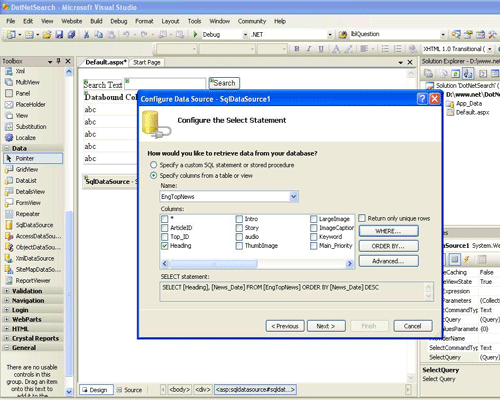
Task: Enable Return only unique rows
Action: click(362, 218)
